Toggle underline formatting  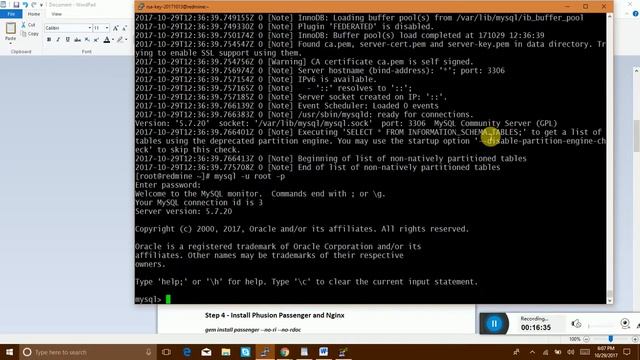[x=68, y=40]
